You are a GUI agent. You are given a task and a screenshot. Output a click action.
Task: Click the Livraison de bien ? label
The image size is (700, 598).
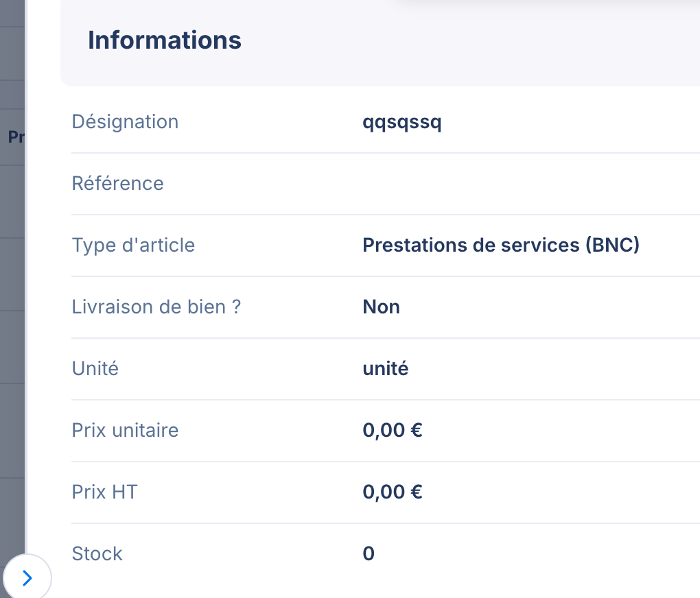pyautogui.click(x=156, y=307)
